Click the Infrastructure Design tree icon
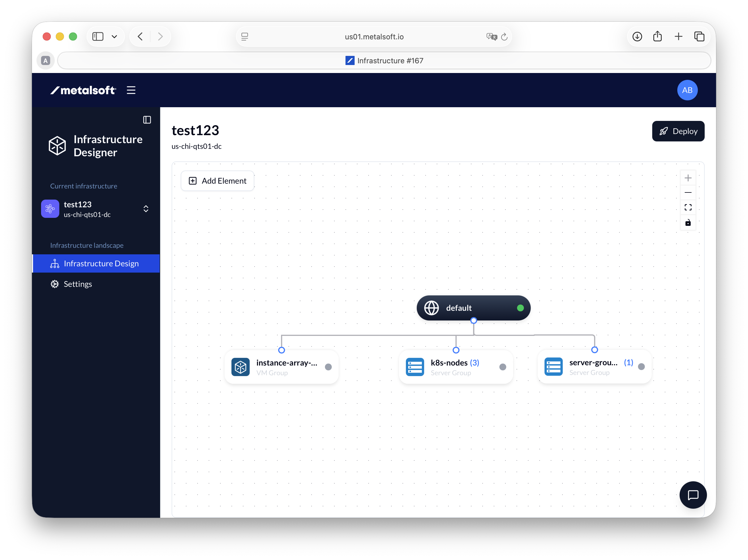The image size is (748, 560). (54, 263)
